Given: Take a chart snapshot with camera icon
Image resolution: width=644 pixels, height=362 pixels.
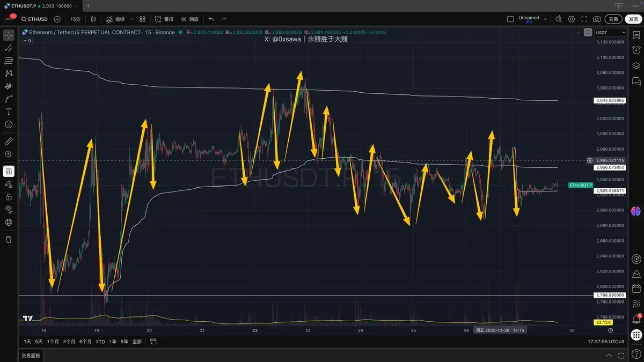Looking at the screenshot, I should [597, 19].
